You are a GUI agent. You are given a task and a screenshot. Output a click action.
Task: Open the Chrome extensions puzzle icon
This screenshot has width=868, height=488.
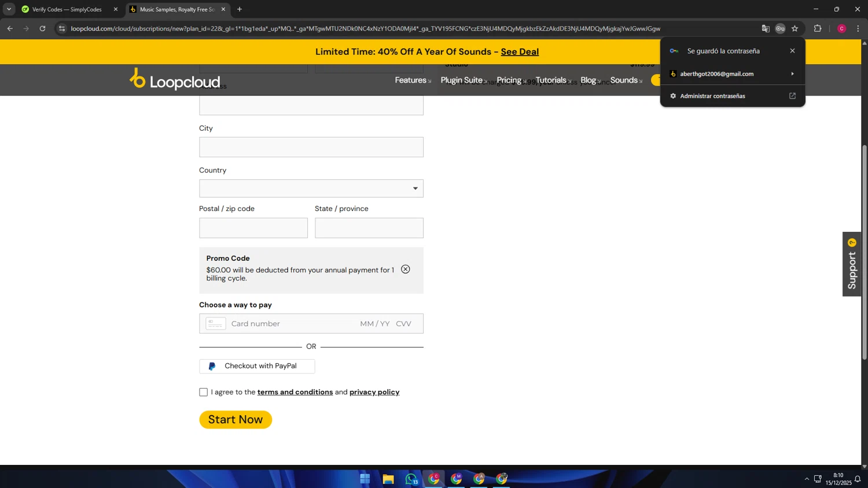tap(818, 28)
